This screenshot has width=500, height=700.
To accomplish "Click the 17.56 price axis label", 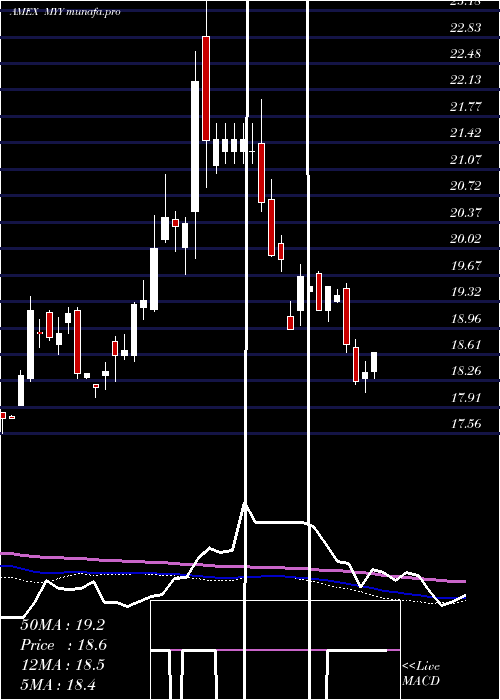I will (x=466, y=424).
